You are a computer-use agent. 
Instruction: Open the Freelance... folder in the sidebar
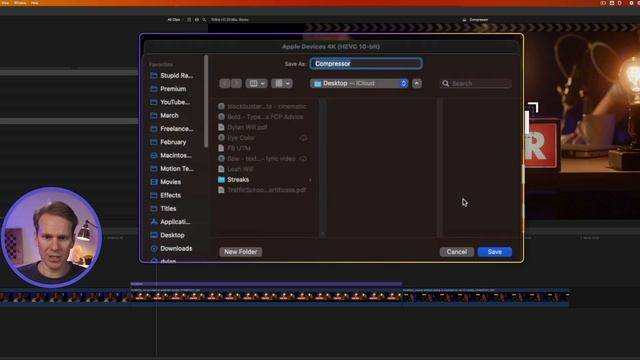click(172, 129)
